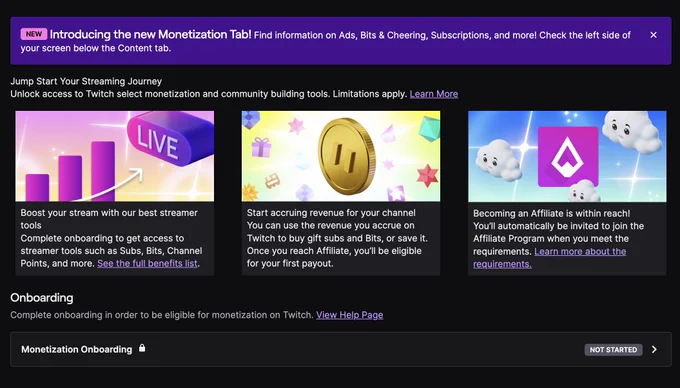Click the LIVE growth chart thumbnail
This screenshot has width=680, height=388.
tap(114, 156)
